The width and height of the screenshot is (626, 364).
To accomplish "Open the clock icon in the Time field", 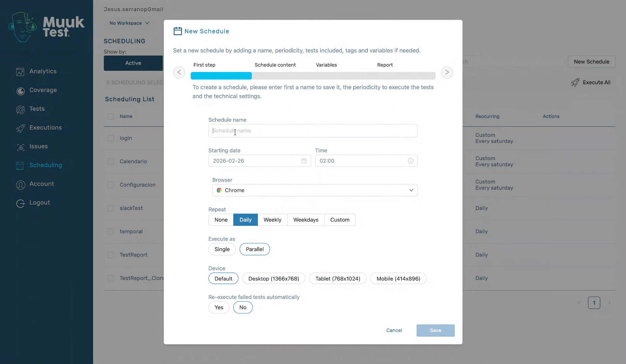I will [410, 161].
